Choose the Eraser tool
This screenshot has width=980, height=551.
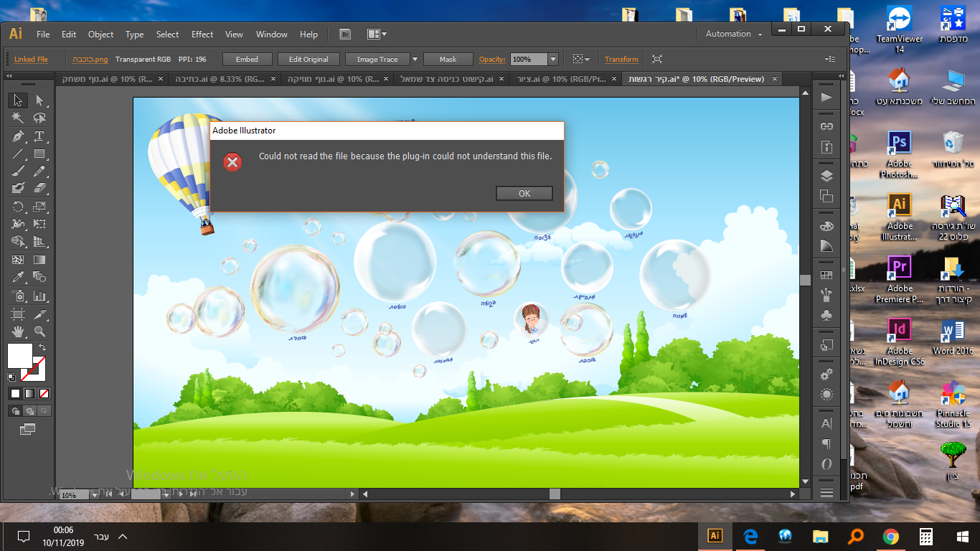click(39, 188)
